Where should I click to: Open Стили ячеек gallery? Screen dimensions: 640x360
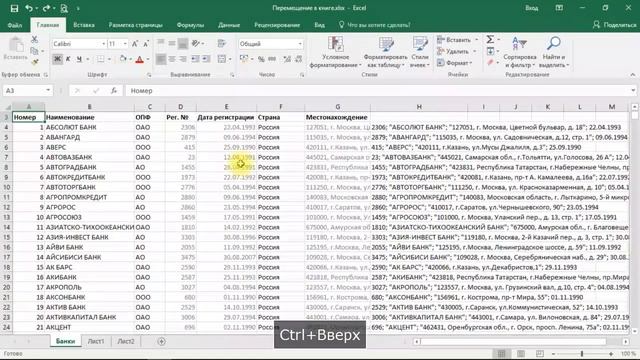point(420,52)
